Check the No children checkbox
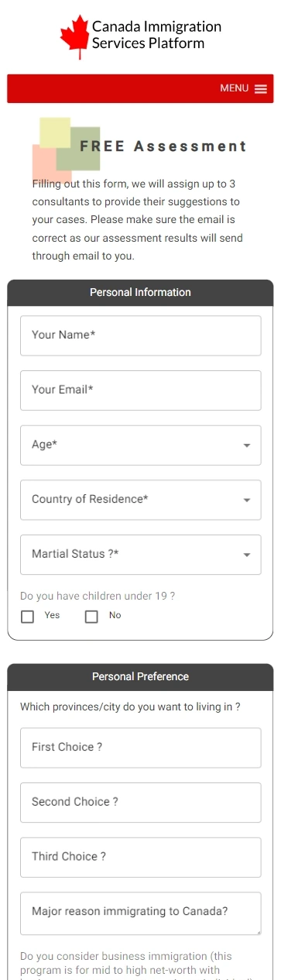 point(91,617)
